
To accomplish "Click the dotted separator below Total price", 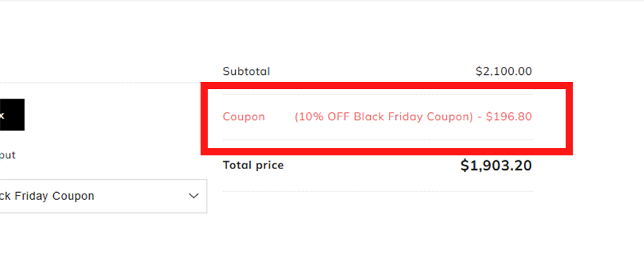I will click(378, 191).
